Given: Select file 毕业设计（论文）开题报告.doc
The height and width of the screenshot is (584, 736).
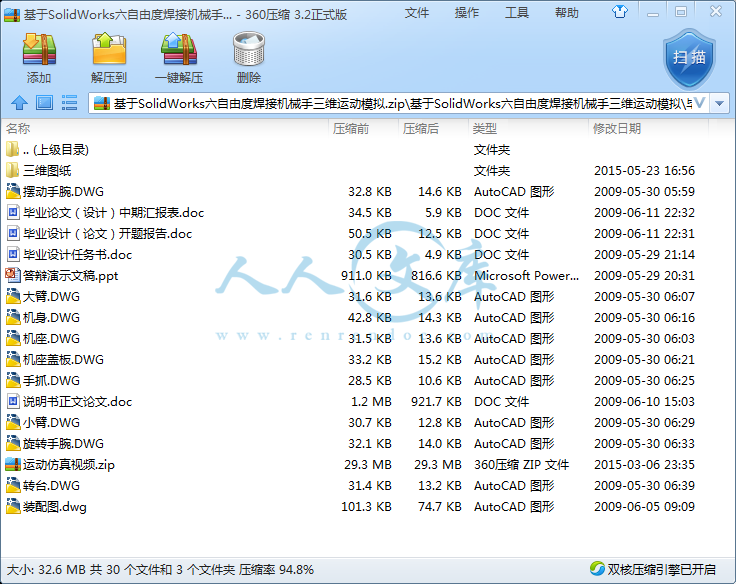Looking at the screenshot, I should pos(107,234).
